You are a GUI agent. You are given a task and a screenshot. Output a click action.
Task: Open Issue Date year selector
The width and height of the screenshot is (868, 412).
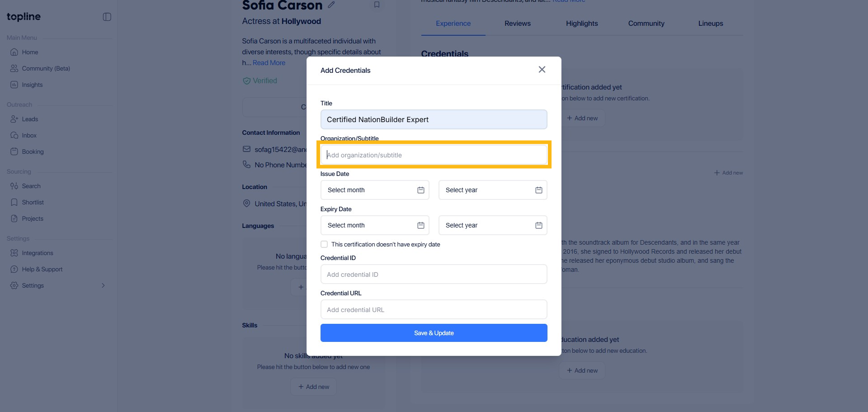pyautogui.click(x=493, y=190)
